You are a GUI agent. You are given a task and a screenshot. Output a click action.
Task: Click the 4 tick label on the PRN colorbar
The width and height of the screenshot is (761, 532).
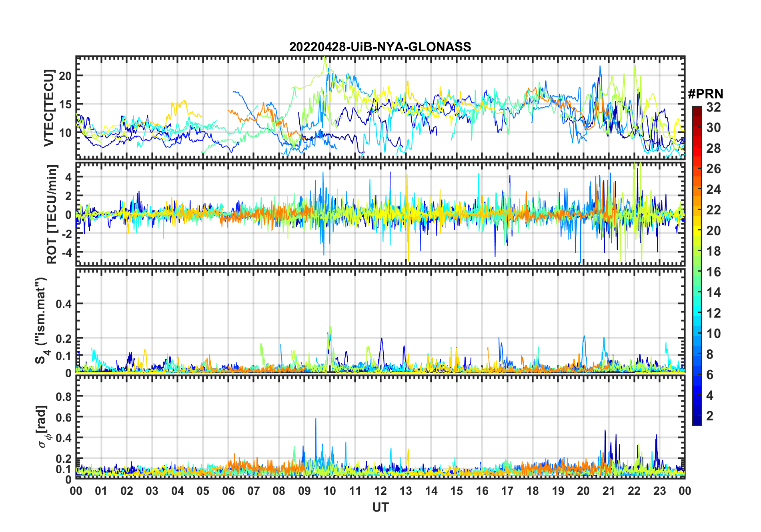pos(710,396)
